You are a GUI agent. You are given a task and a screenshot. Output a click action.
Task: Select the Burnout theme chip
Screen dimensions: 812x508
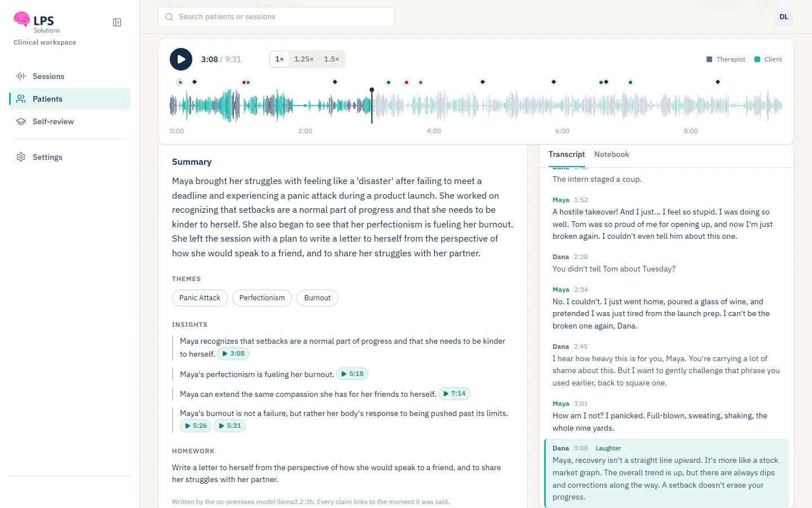pyautogui.click(x=317, y=298)
